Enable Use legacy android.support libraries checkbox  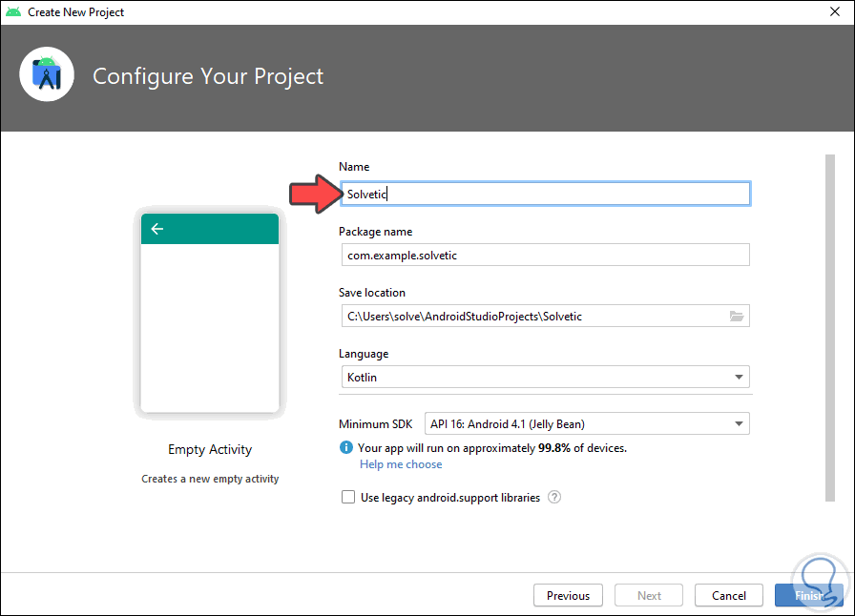348,498
